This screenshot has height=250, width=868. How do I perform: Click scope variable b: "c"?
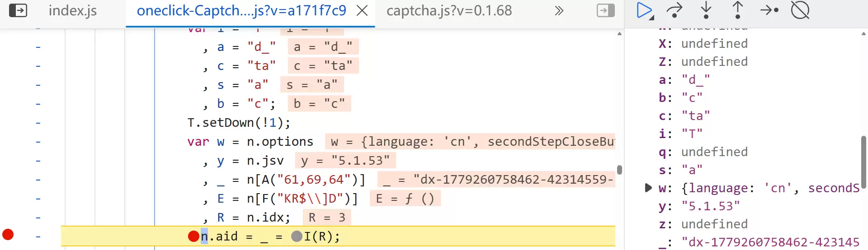click(x=680, y=98)
